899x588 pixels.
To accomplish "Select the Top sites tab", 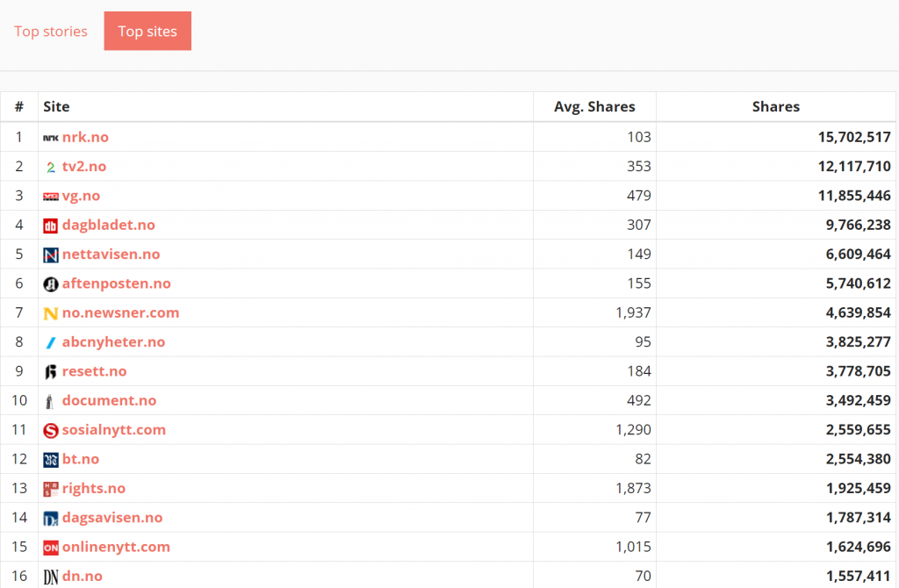I will tap(147, 32).
